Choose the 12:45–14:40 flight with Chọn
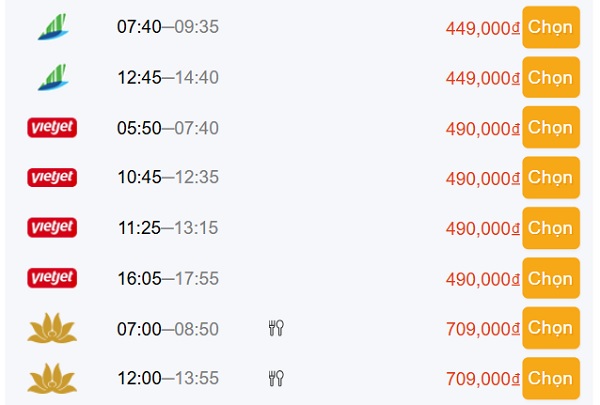The height and width of the screenshot is (405, 600). tap(550, 77)
